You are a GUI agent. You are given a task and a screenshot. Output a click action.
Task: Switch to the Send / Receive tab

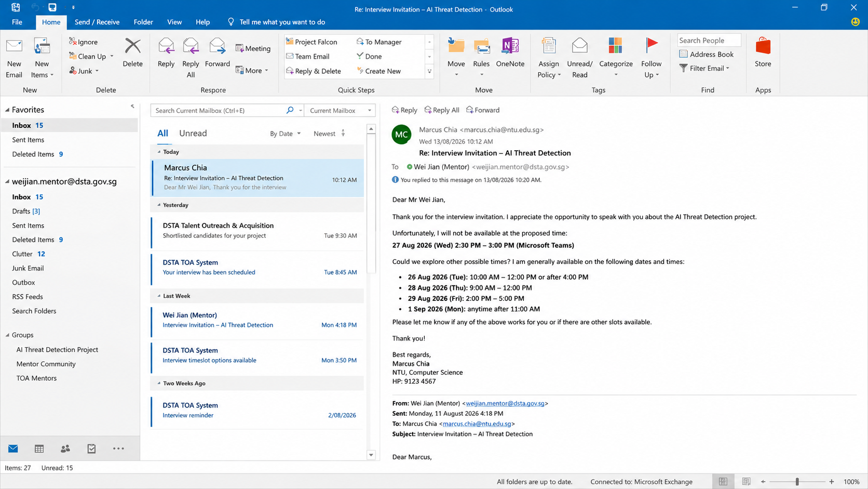[x=97, y=22]
